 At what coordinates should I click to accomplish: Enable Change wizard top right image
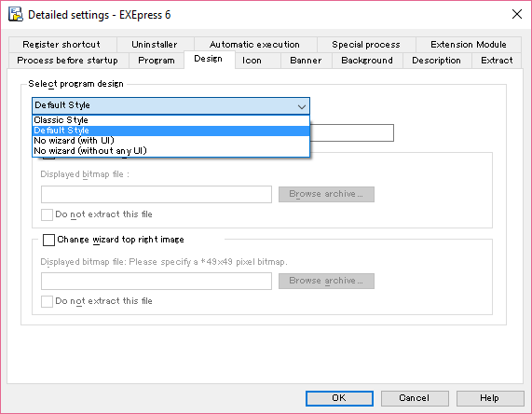48,240
